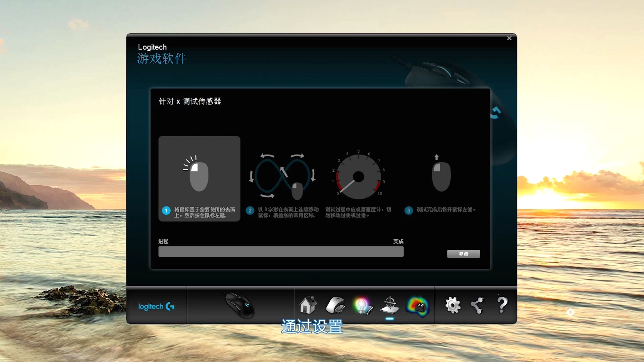644x362 pixels.
Task: Click the tuning progress bar
Action: (281, 252)
